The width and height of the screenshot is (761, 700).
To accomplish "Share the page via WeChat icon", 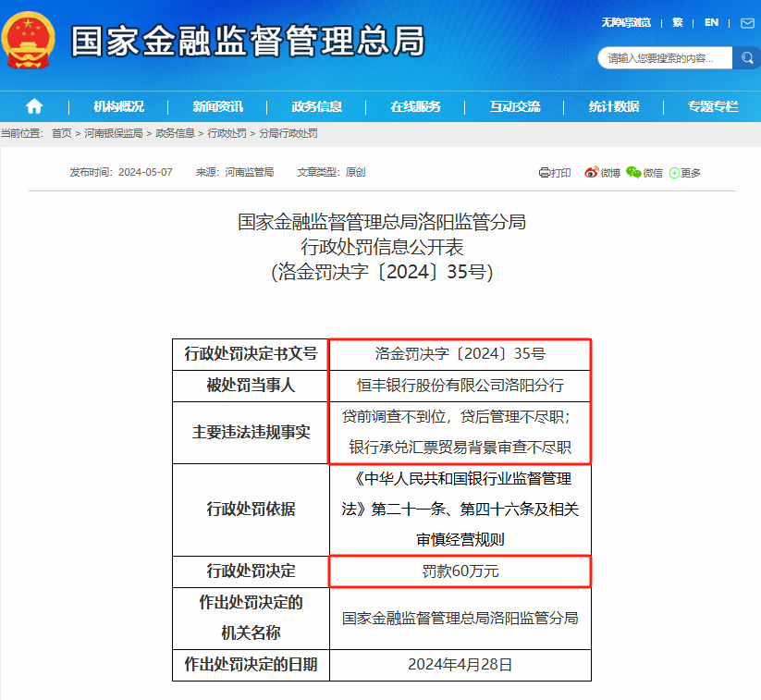I will click(633, 172).
